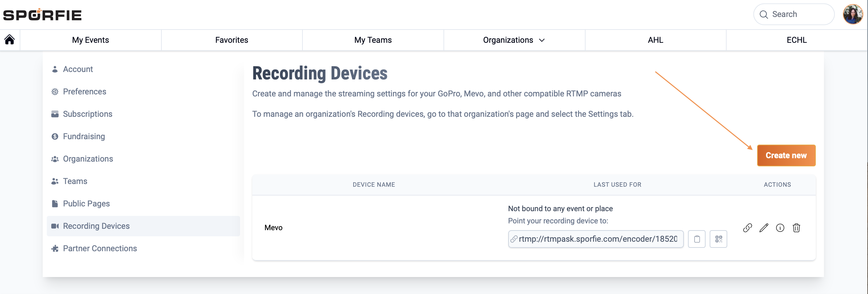Viewport: 868px width, 294px height.
Task: Click the link icon in Mevo actions
Action: [x=747, y=228]
